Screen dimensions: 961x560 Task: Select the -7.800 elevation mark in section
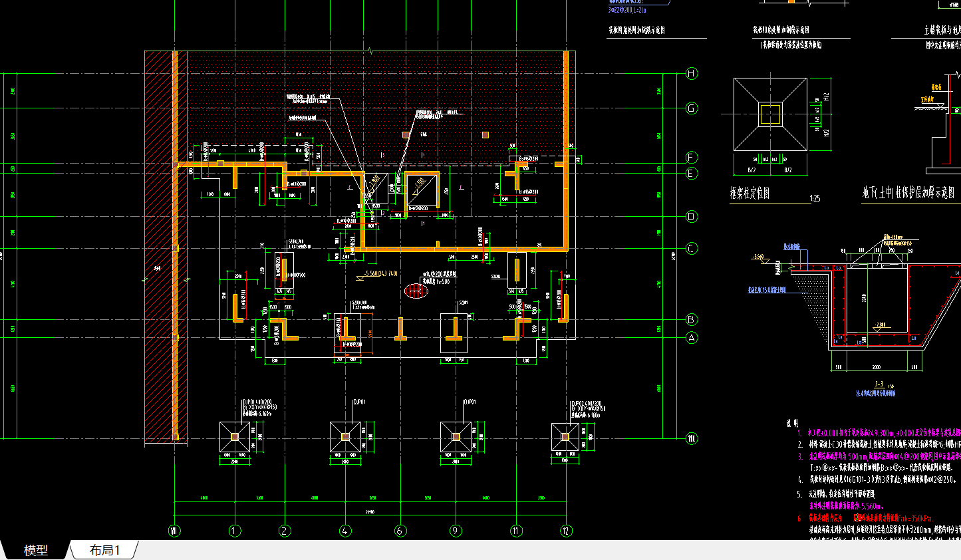pyautogui.click(x=880, y=325)
